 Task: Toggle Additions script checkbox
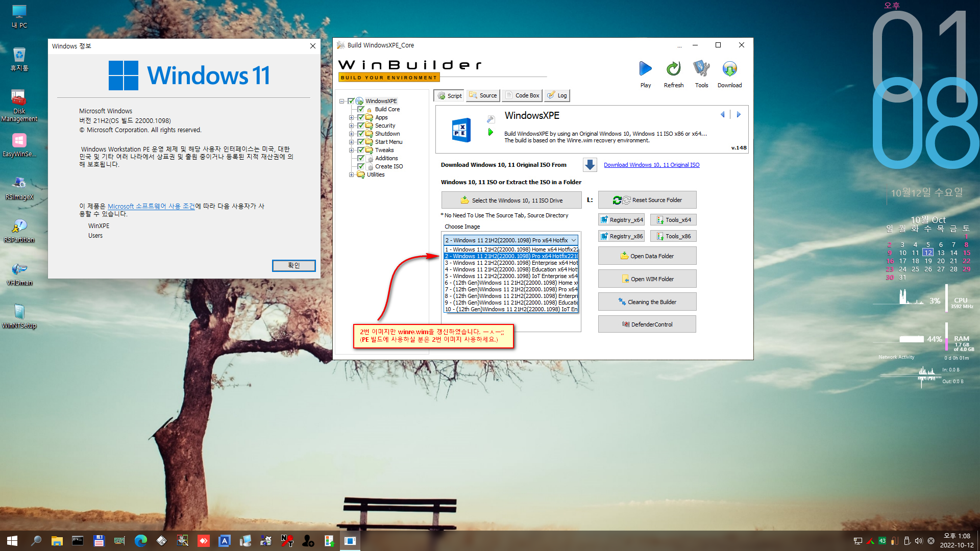(361, 158)
